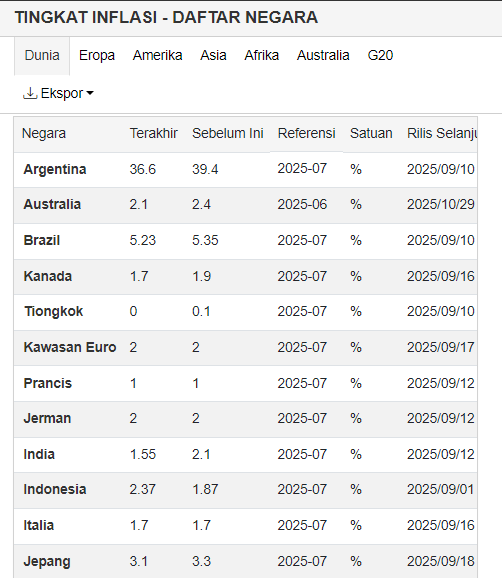
Task: Open the Jepang country link
Action: tap(47, 561)
